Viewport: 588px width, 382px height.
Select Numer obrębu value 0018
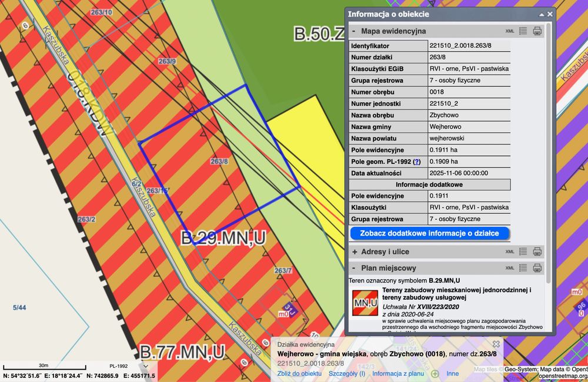point(436,92)
